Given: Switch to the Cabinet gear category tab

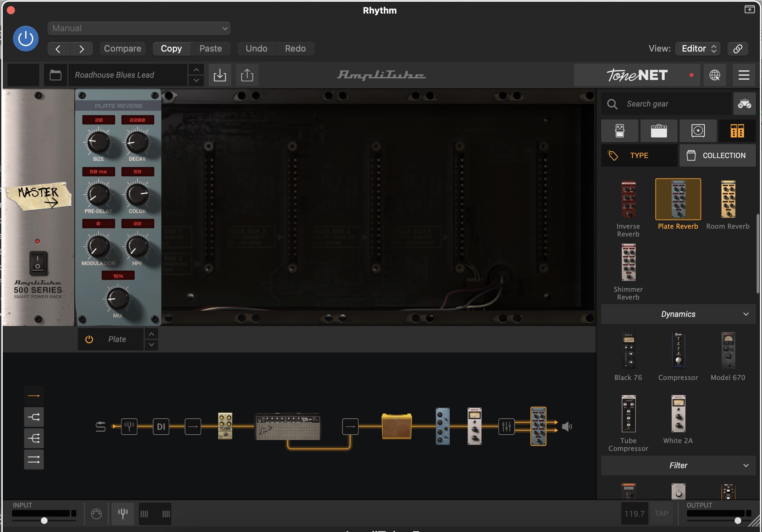Looking at the screenshot, I should (698, 131).
